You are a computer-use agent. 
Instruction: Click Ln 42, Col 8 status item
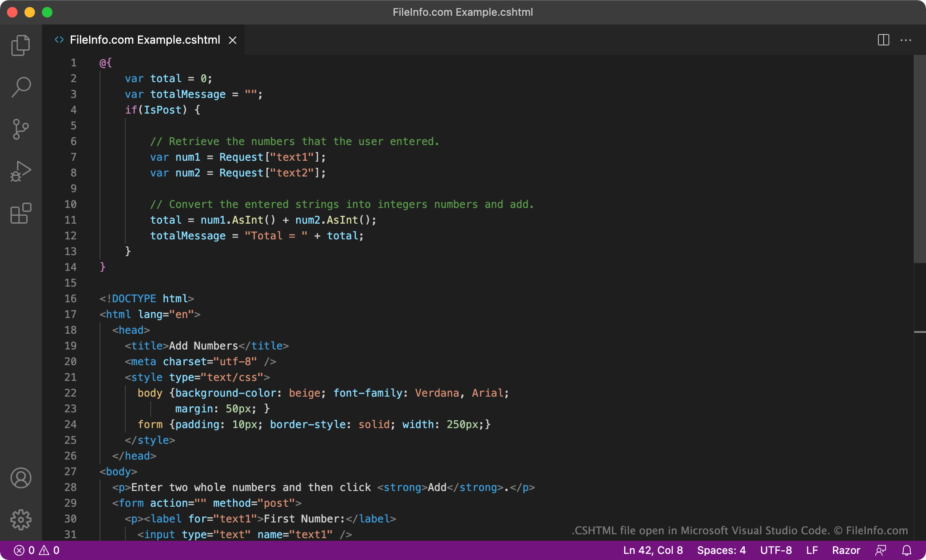653,550
